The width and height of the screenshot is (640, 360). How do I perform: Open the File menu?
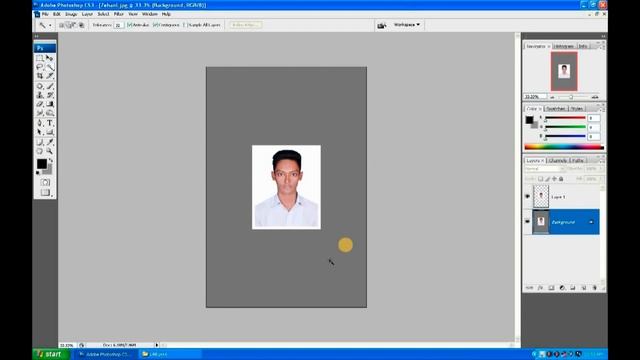[45, 14]
